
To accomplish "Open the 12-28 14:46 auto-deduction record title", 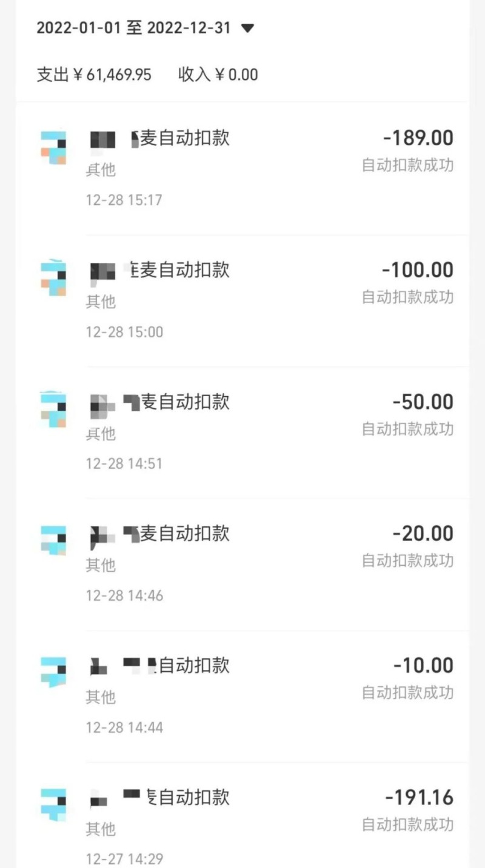I will point(160,533).
